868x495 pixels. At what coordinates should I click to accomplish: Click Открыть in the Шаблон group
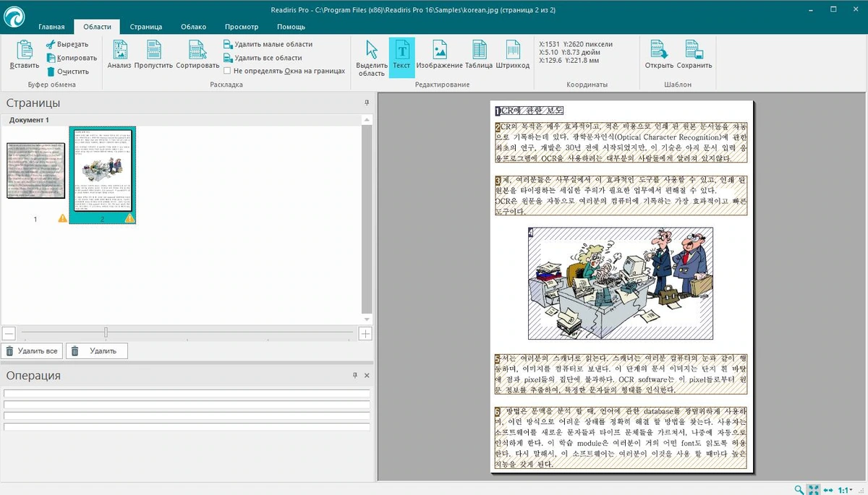(659, 55)
